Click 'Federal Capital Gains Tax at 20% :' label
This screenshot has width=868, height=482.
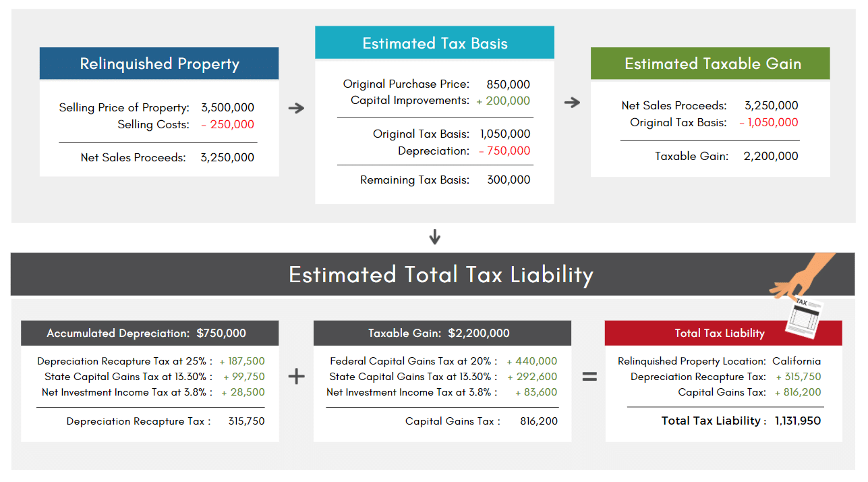(413, 361)
